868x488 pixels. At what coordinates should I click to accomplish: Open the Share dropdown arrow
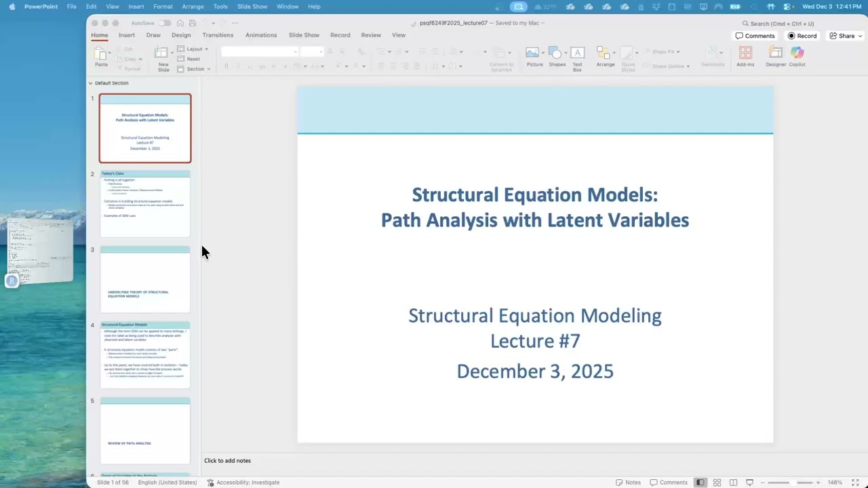tap(860, 36)
